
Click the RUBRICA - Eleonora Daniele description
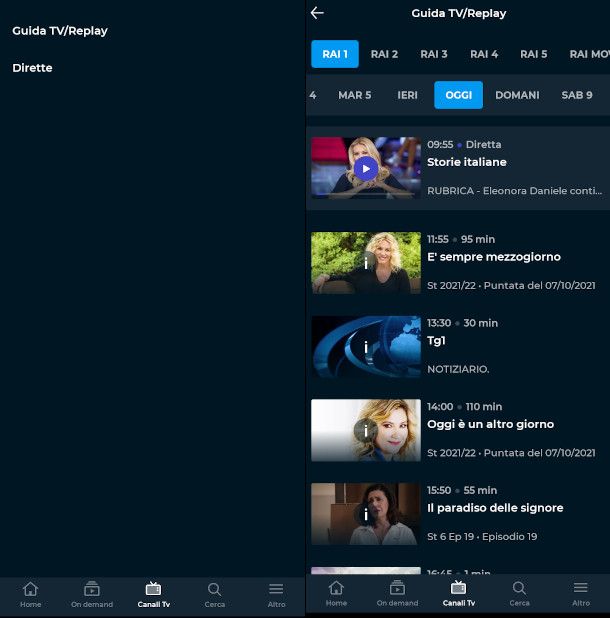[x=515, y=191]
